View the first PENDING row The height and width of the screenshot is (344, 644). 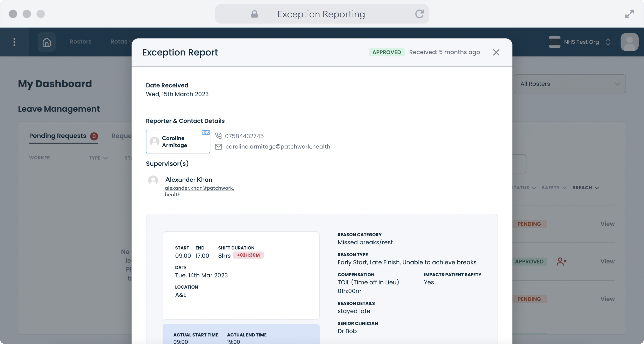pyautogui.click(x=607, y=224)
